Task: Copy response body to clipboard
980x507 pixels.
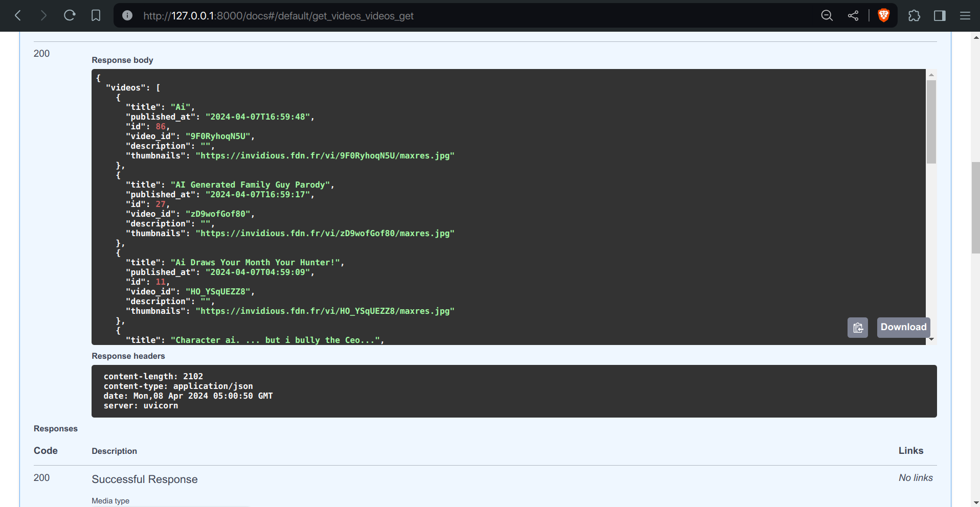Action: point(858,328)
